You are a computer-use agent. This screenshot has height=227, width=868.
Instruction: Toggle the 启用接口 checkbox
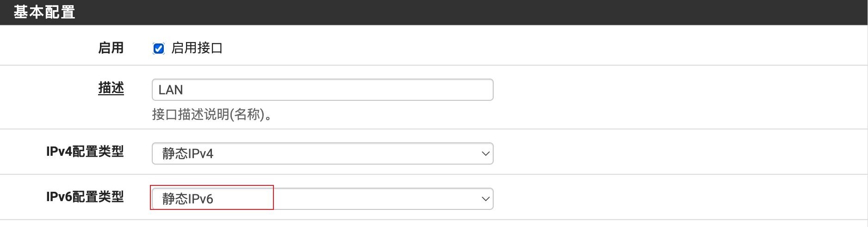tap(159, 49)
